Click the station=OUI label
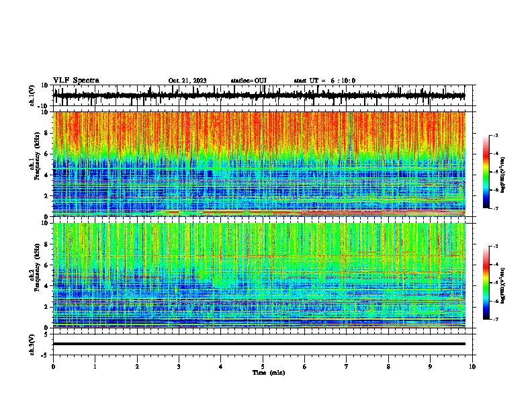Screen dimensions: 532x411 pyautogui.click(x=249, y=81)
